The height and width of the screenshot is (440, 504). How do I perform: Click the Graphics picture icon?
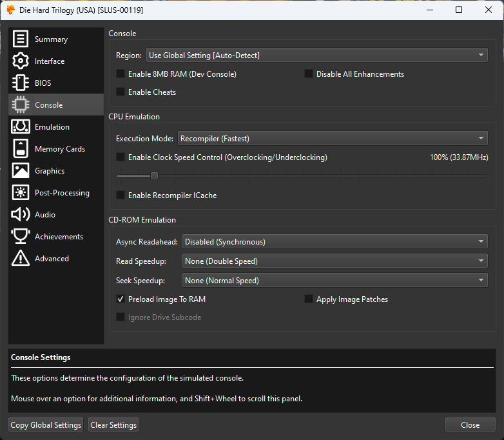(x=21, y=170)
